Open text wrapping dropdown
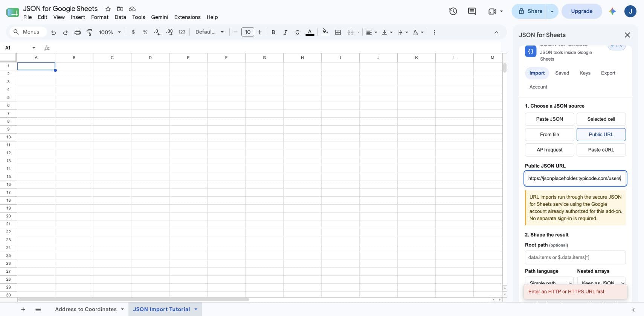This screenshot has height=316, width=644. click(403, 32)
